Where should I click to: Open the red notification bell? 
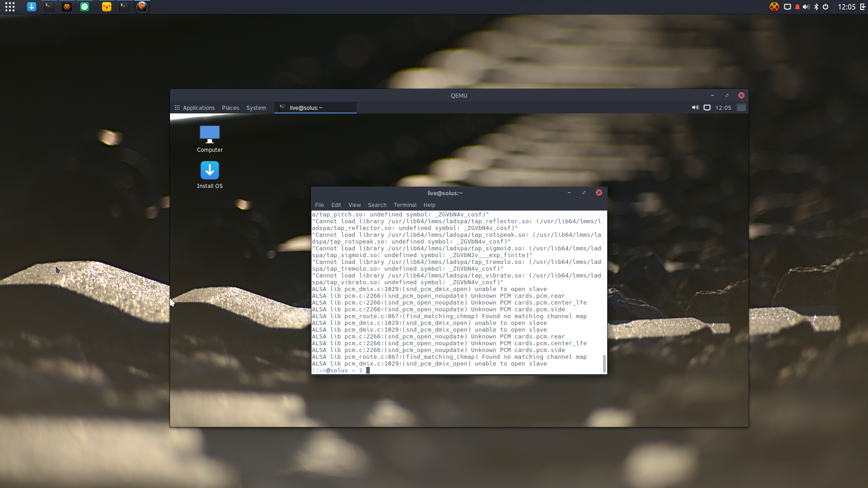797,7
